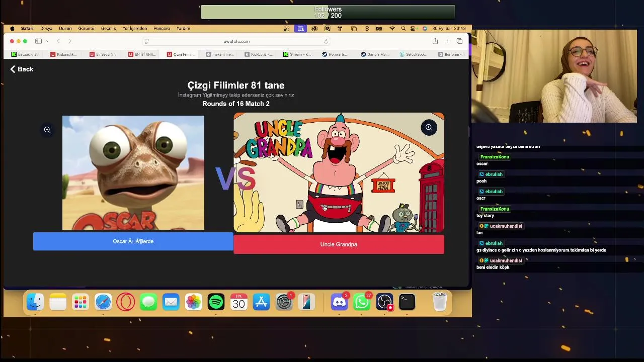Switch to the En Sevdiği tab
Viewport: 644px width, 362px height.
(103, 54)
